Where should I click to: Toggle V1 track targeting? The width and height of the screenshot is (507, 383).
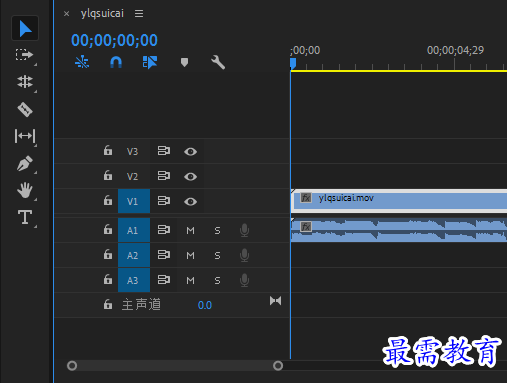tap(134, 201)
